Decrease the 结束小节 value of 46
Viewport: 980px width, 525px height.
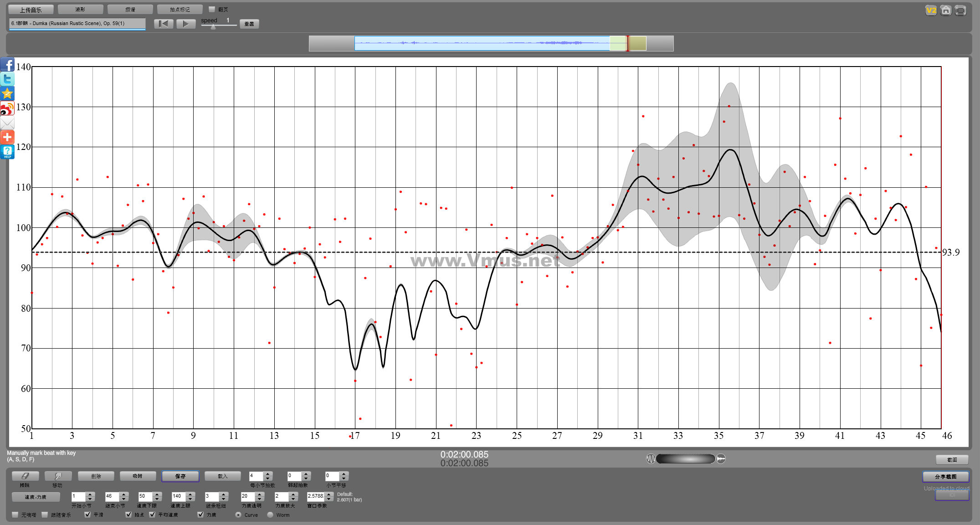(x=124, y=499)
